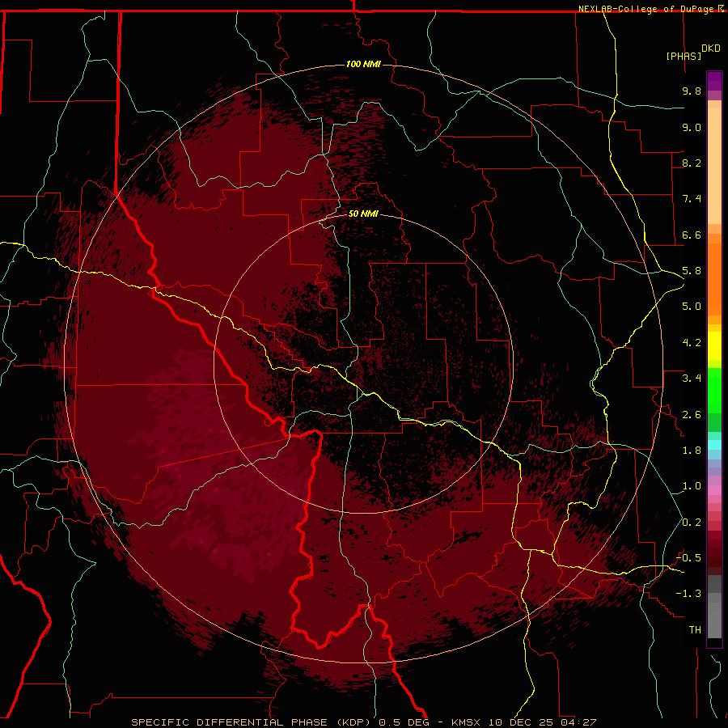Click the 6.6 legend value

coord(692,235)
